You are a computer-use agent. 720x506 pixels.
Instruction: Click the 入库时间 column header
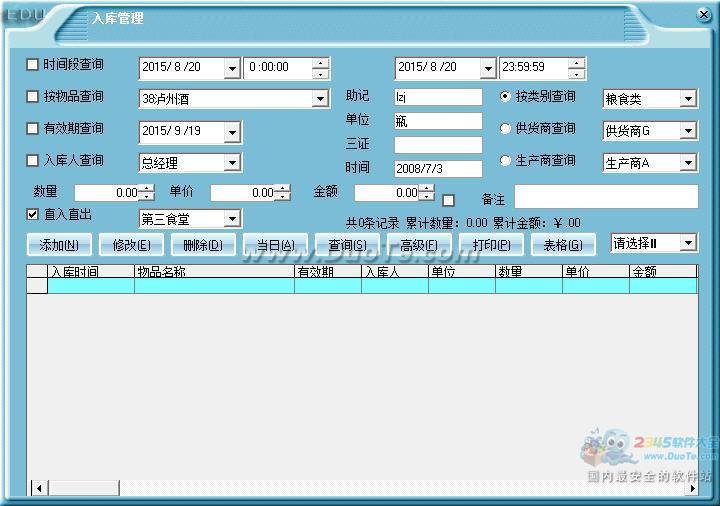click(x=91, y=271)
